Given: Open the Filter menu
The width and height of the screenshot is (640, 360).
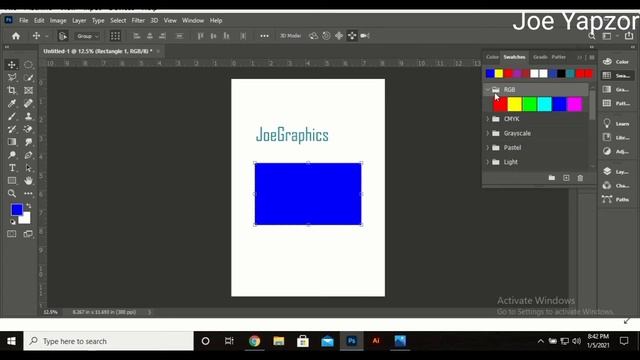Looking at the screenshot, I should (x=138, y=20).
